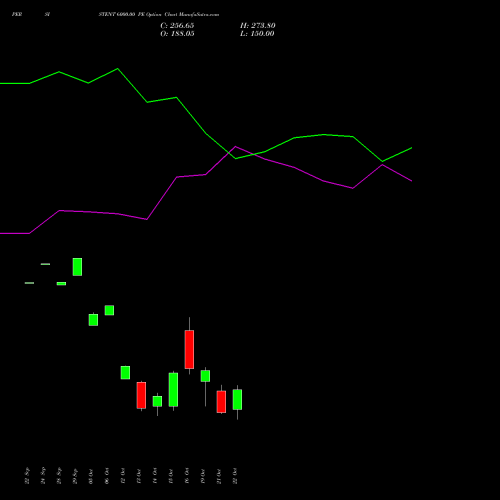Click the 22 Sep date axis label

(27, 475)
